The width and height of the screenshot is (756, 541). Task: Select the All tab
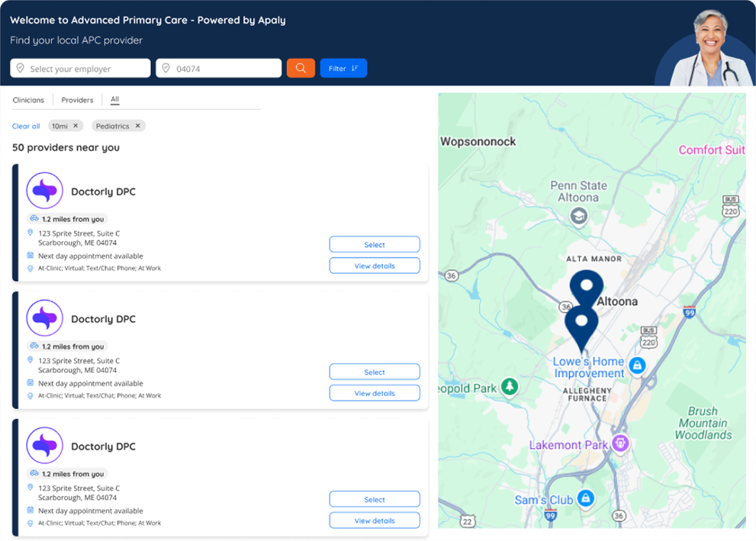[x=114, y=100]
